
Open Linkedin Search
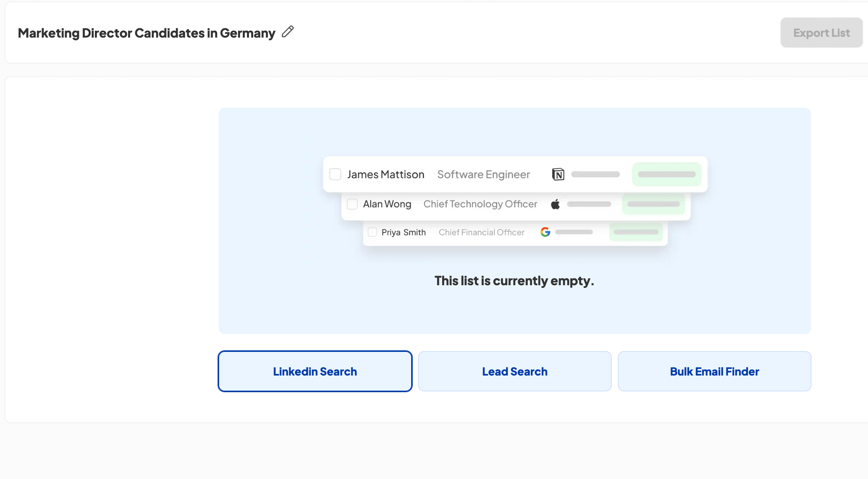click(x=315, y=371)
